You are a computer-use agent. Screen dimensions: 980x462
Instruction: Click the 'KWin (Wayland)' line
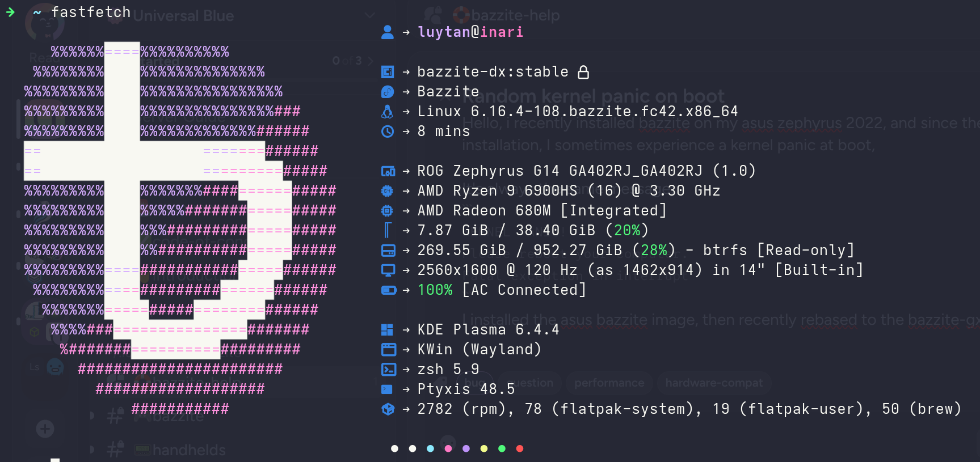tap(480, 350)
